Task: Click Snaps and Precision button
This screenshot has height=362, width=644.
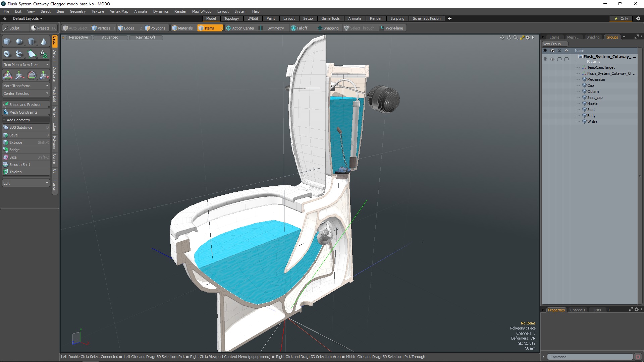Action: tap(26, 105)
